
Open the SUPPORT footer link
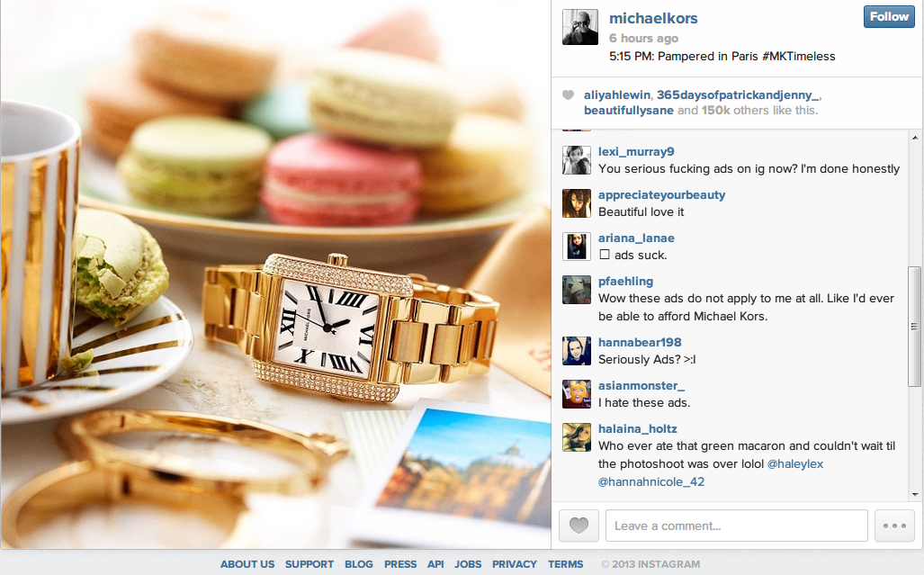(309, 564)
